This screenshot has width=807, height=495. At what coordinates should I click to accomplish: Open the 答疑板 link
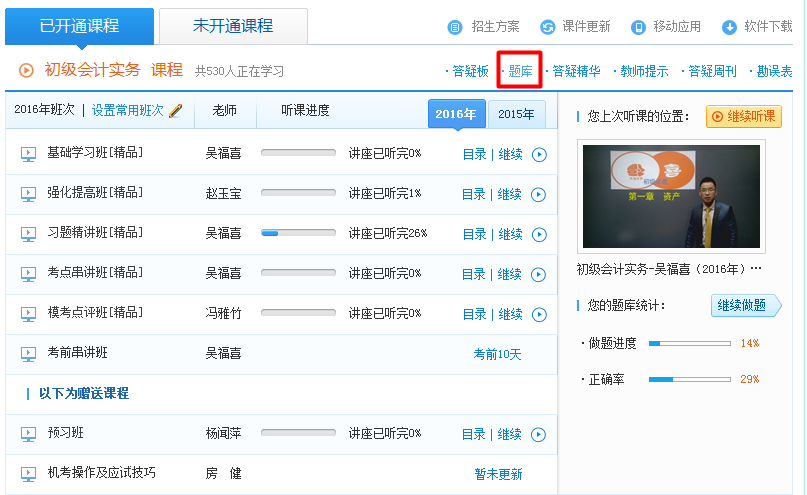tap(470, 71)
